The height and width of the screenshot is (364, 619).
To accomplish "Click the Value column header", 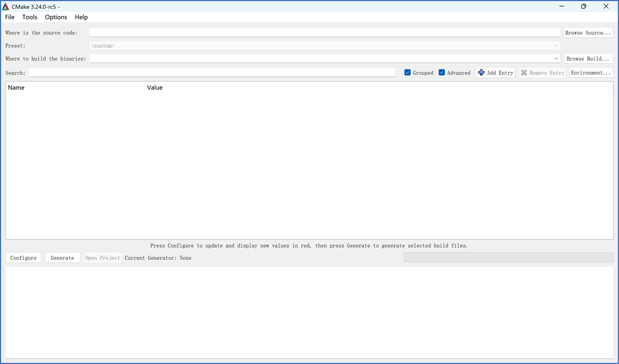I will coord(379,88).
